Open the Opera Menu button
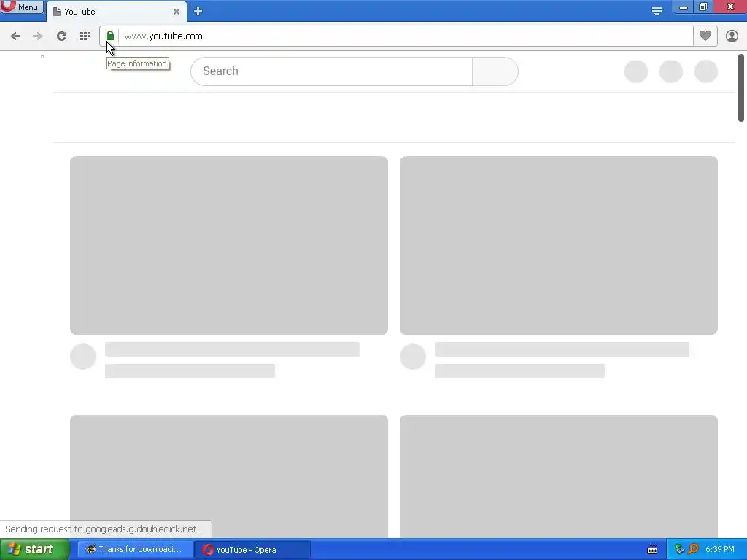747x560 pixels. point(22,7)
